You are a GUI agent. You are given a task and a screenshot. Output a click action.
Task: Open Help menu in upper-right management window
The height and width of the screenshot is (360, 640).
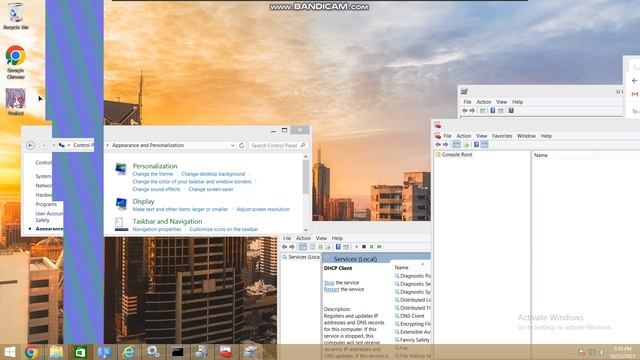coord(518,102)
